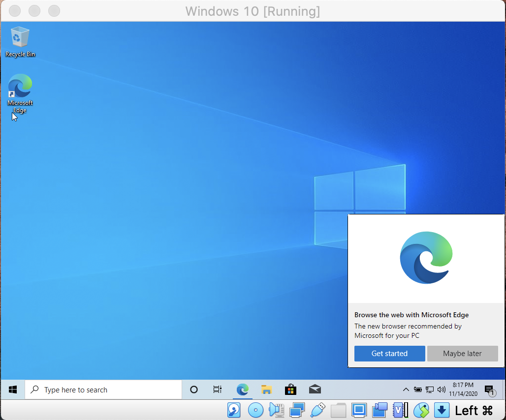Close the VirtualBox window
The image size is (506, 420).
point(15,11)
